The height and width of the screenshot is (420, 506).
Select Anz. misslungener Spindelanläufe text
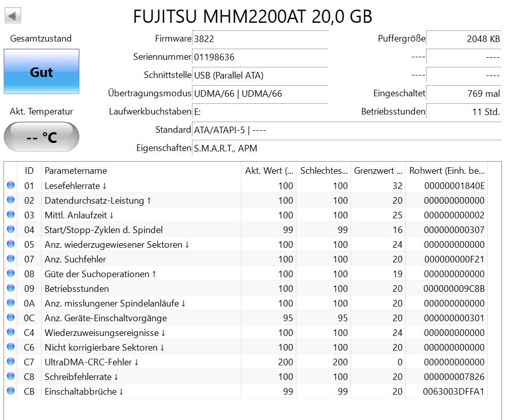[115, 303]
